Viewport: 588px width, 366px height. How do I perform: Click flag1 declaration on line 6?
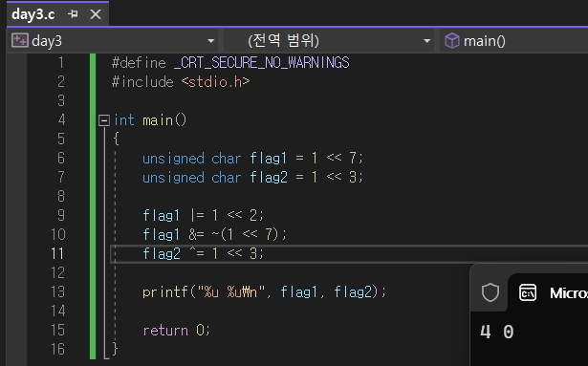tap(268, 159)
